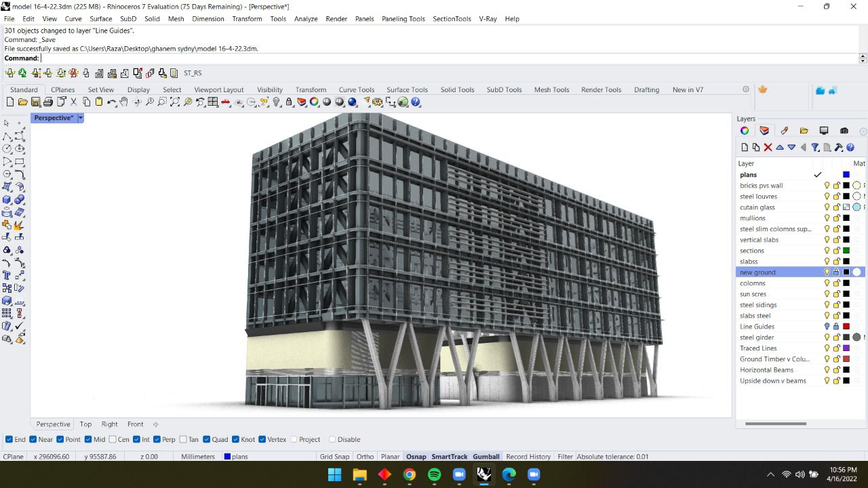Open the Save file icon in the toolbar

pyautogui.click(x=35, y=102)
